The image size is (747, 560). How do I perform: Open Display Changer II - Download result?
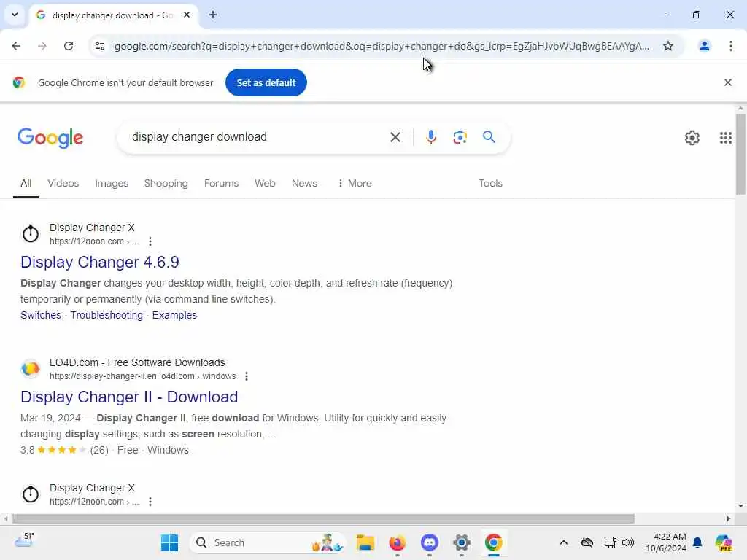tap(129, 397)
